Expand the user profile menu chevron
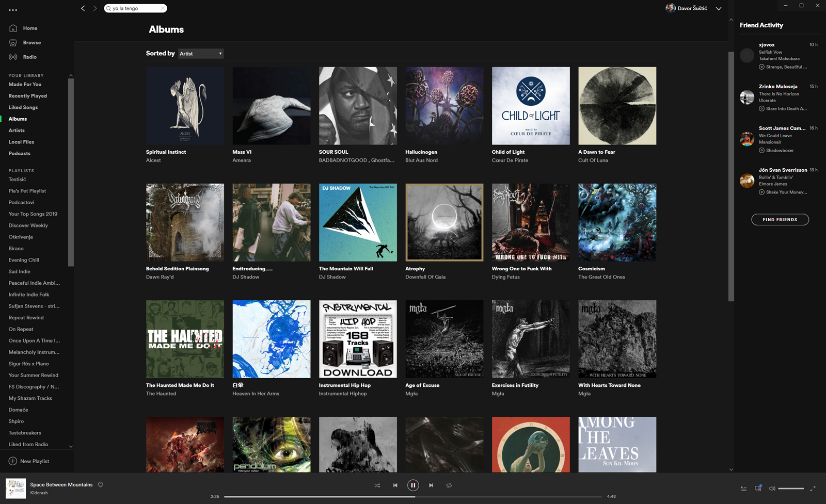Image resolution: width=826 pixels, height=504 pixels. pyautogui.click(x=718, y=9)
